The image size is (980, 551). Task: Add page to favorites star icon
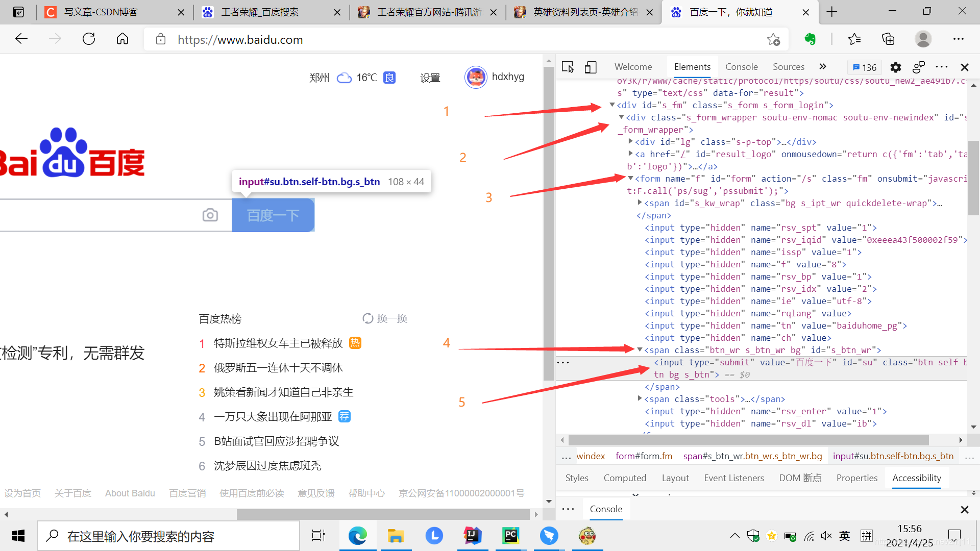tap(773, 39)
